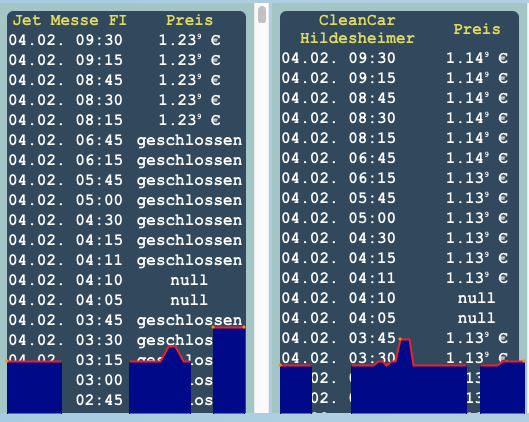
Task: Click the geschlossen entry at 06:45 in Jet Messe
Action: tap(189, 140)
